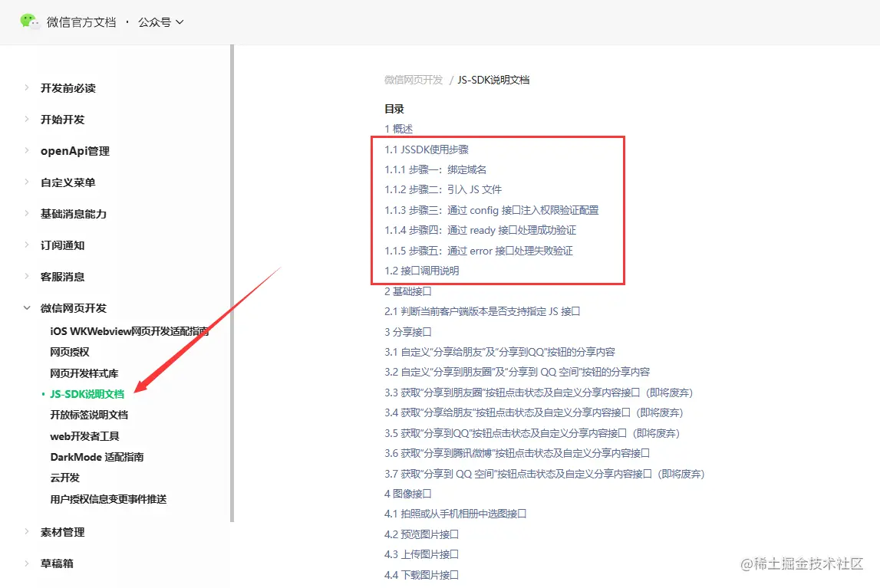Open 3.6 分享到腾讯微博 link

coord(517,453)
